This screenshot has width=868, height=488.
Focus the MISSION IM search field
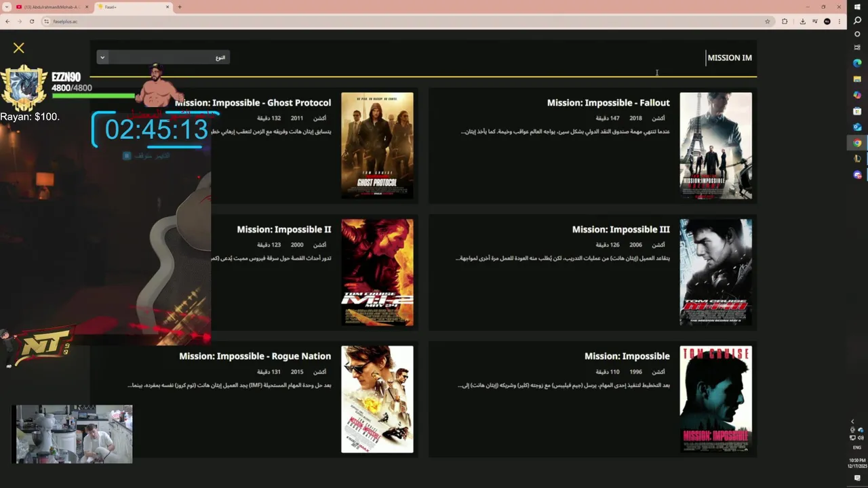click(729, 58)
